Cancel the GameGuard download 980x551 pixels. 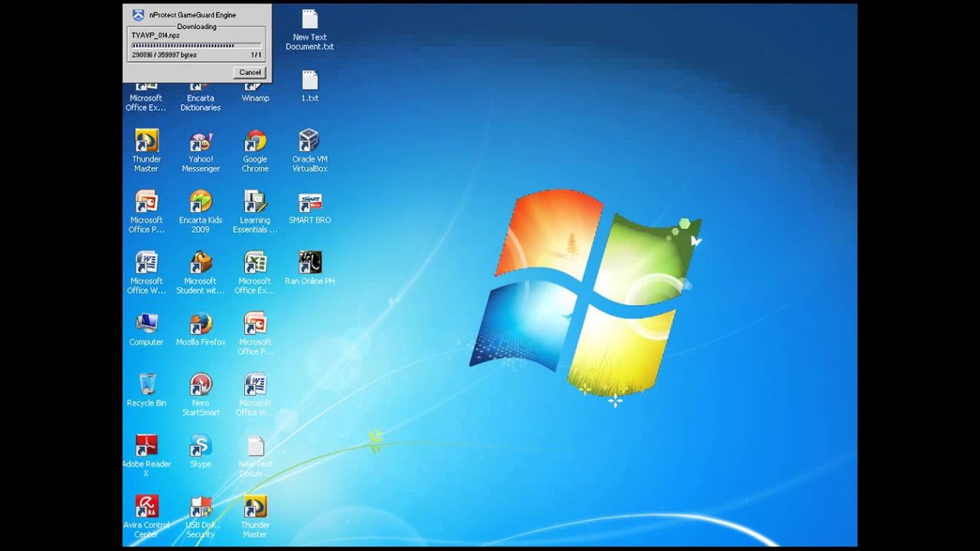pos(250,72)
